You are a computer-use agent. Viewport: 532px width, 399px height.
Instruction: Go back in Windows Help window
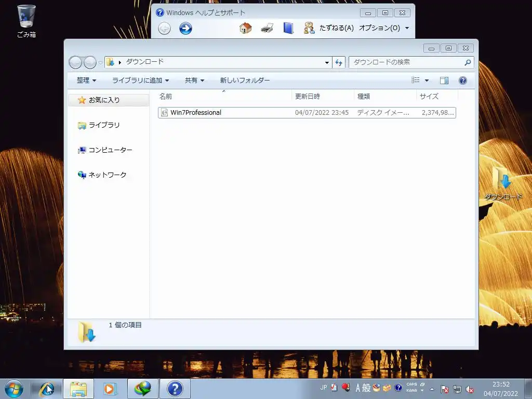165,28
